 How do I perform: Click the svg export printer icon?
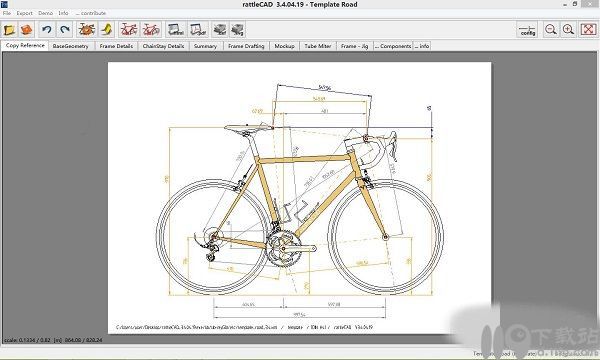tap(238, 29)
